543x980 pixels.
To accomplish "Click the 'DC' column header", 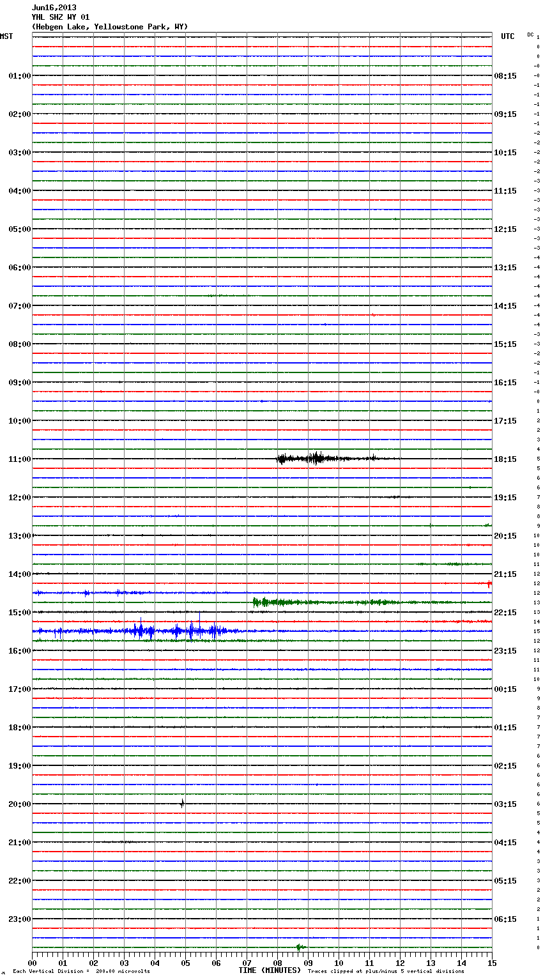I will click(x=530, y=34).
